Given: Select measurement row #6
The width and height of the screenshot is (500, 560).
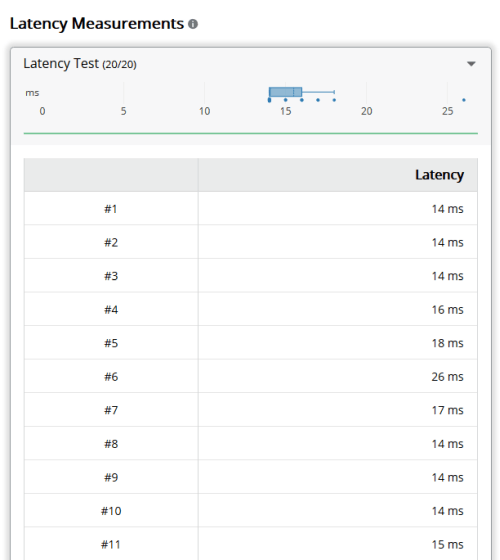Looking at the screenshot, I should click(251, 376).
